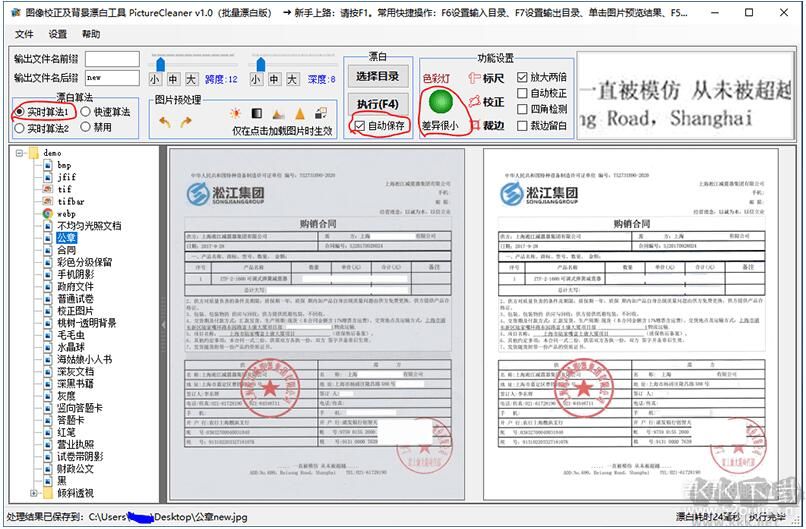Click the 跨度 span slider handle

160,64
